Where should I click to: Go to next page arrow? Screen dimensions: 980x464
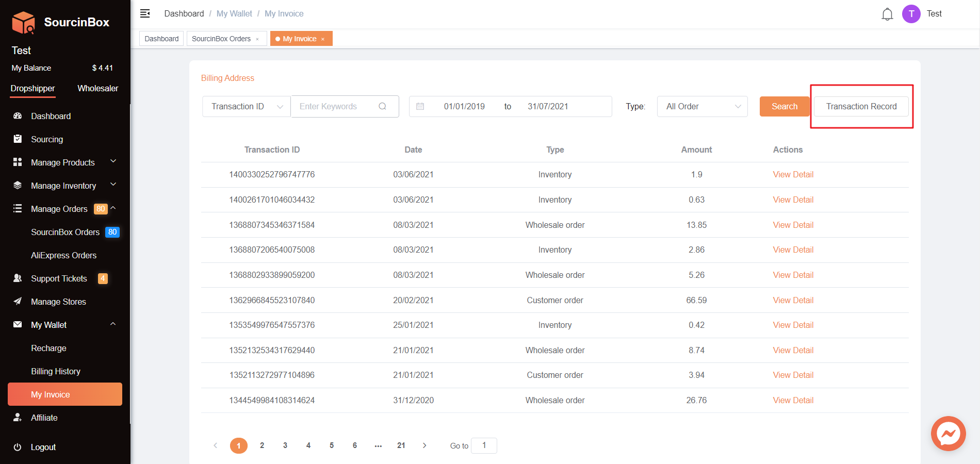coord(424,445)
